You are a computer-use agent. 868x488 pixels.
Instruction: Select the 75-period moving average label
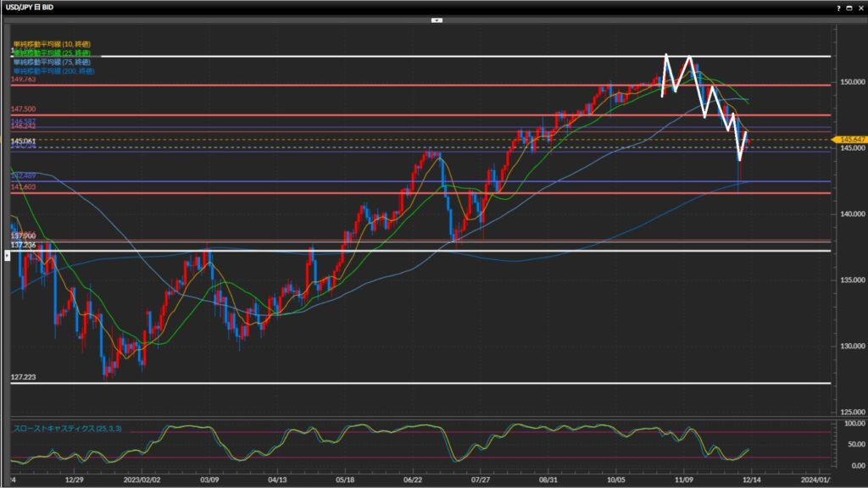(x=51, y=62)
